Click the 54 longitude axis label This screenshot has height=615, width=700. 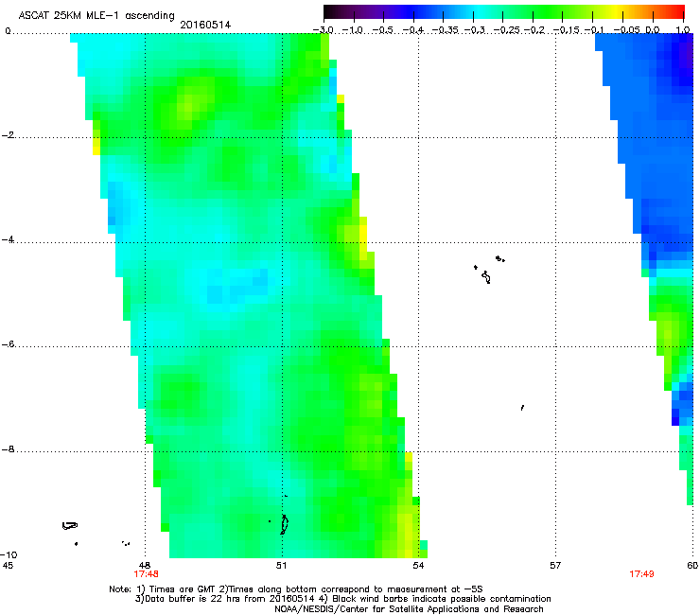pos(418,566)
